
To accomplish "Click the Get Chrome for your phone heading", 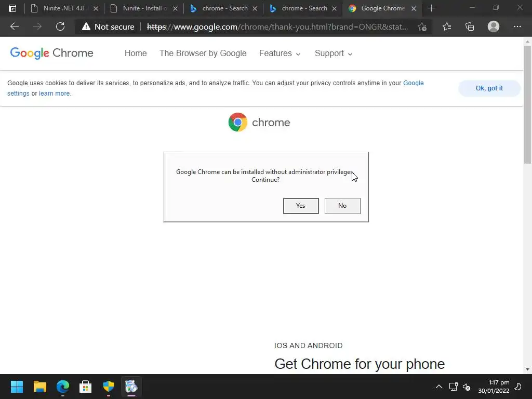I will [360, 364].
